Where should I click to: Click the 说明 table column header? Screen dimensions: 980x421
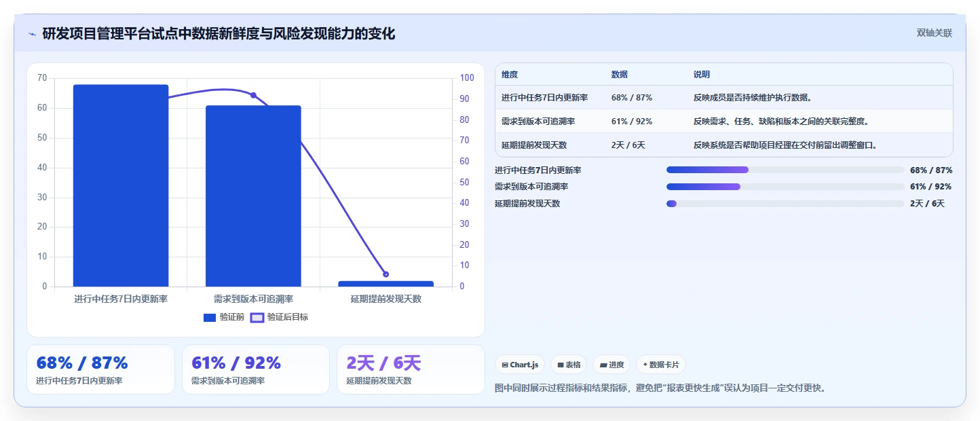702,74
